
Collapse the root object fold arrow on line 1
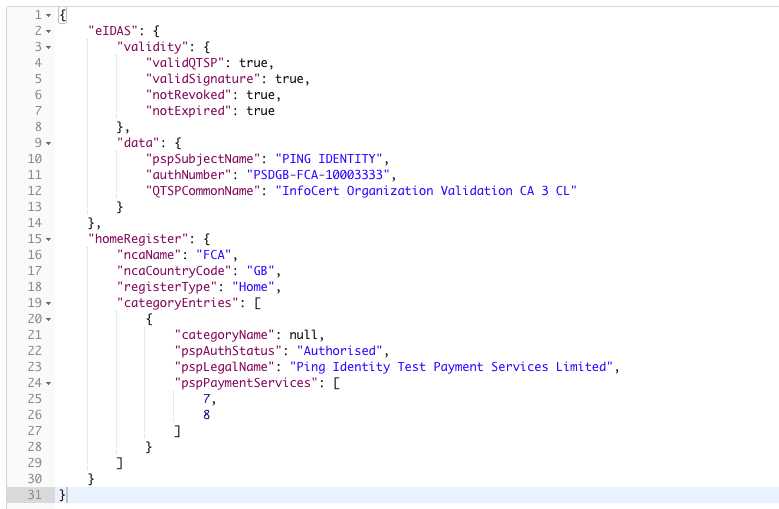(x=49, y=15)
